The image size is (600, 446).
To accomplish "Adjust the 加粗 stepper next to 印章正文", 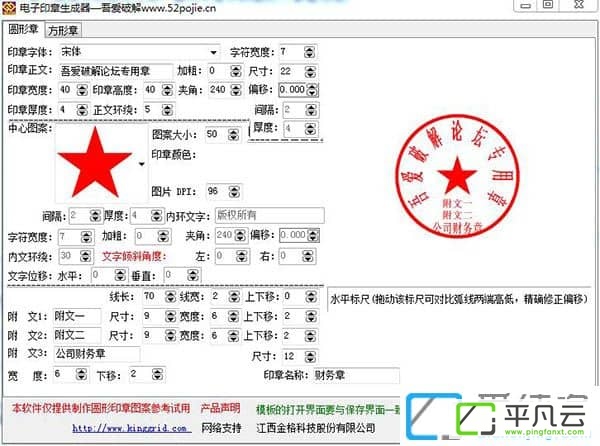I will tap(236, 71).
